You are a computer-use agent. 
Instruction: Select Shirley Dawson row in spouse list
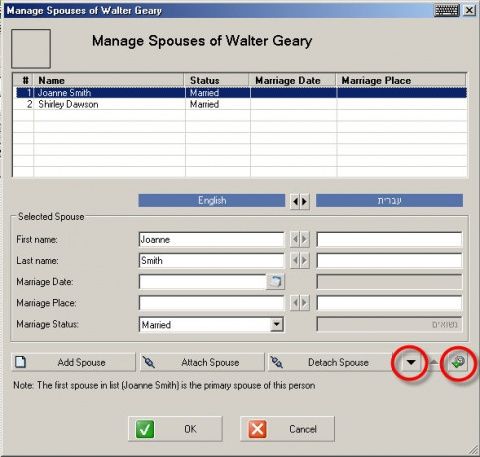[241, 104]
